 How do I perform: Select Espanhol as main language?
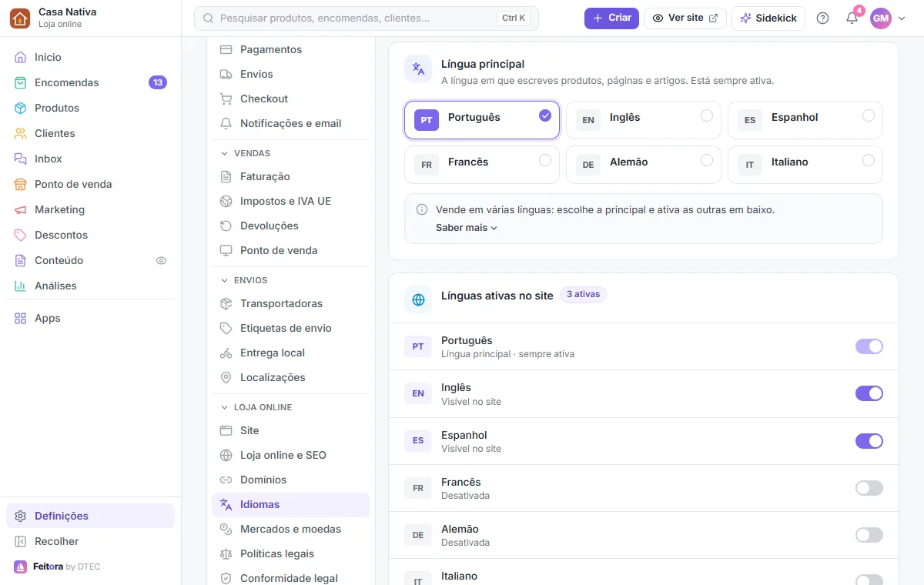point(805,119)
